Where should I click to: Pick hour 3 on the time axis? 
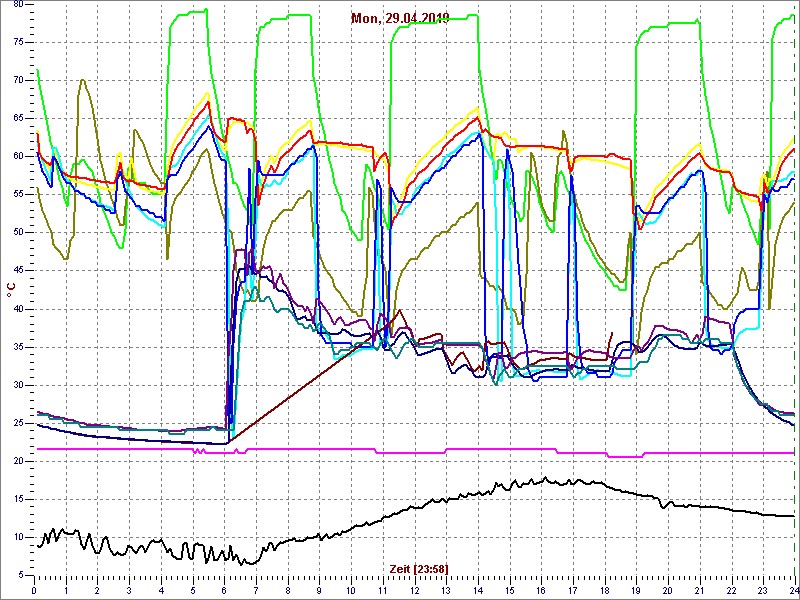pyautogui.click(x=129, y=590)
